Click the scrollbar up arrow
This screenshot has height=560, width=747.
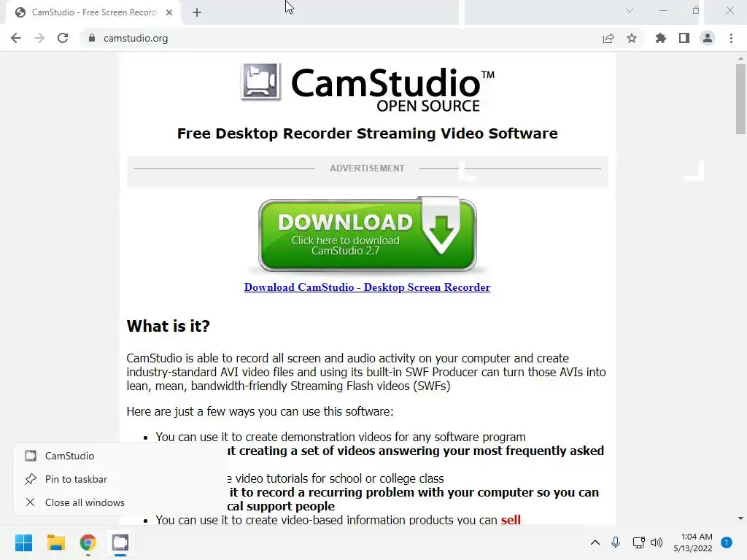point(740,58)
